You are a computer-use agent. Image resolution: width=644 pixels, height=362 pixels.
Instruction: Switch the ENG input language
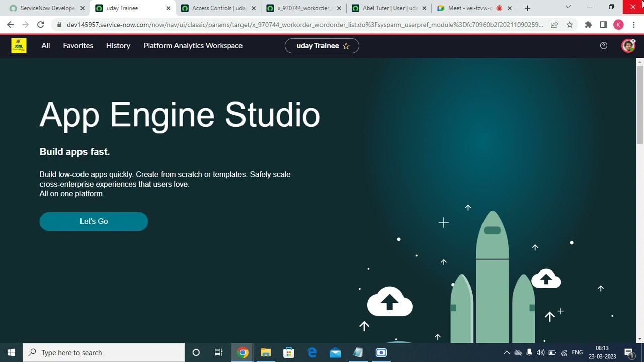coord(578,353)
